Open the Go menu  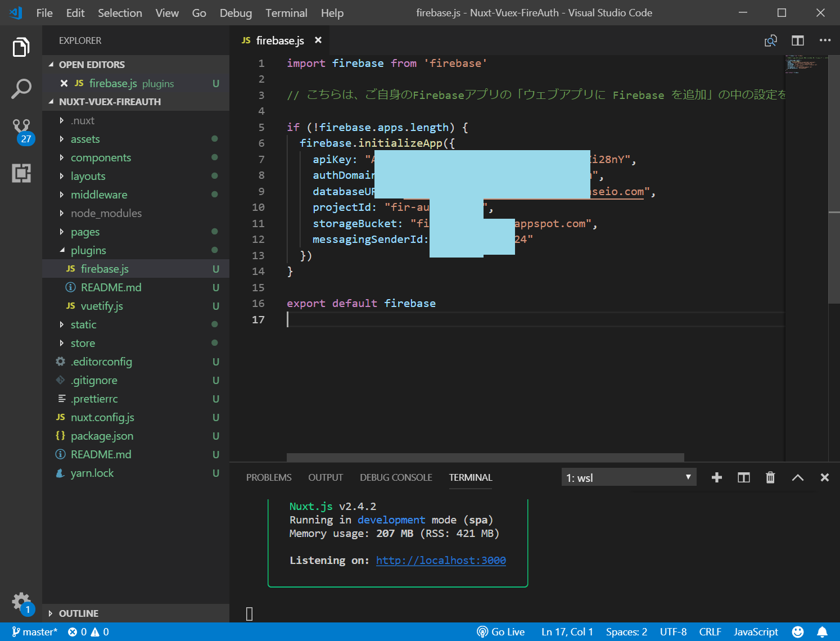pos(199,13)
